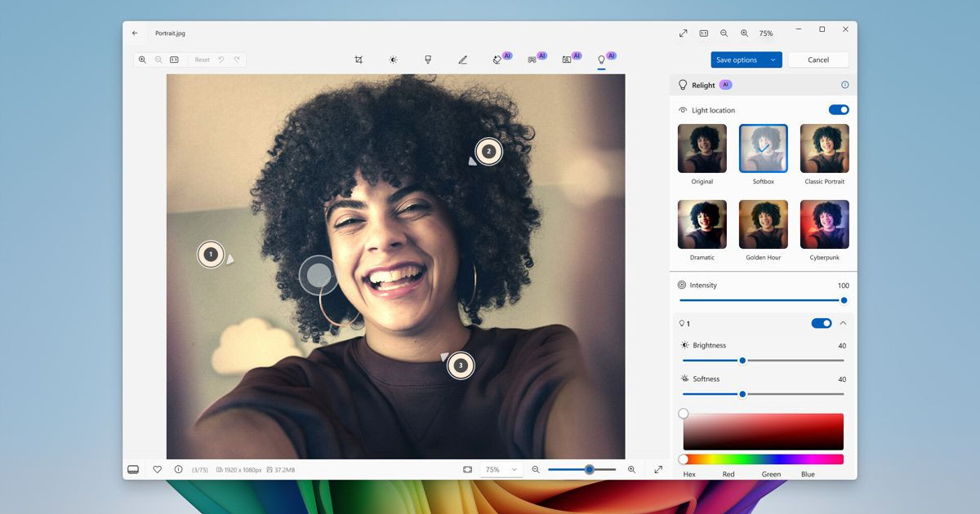980x514 pixels.
Task: Pick a color in the red saturation field
Action: click(764, 432)
